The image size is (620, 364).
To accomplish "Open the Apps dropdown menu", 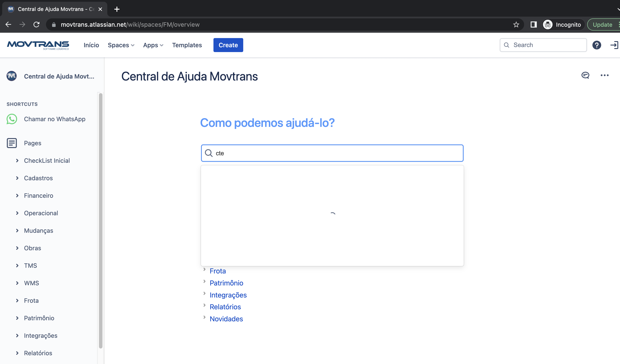I will [x=153, y=45].
